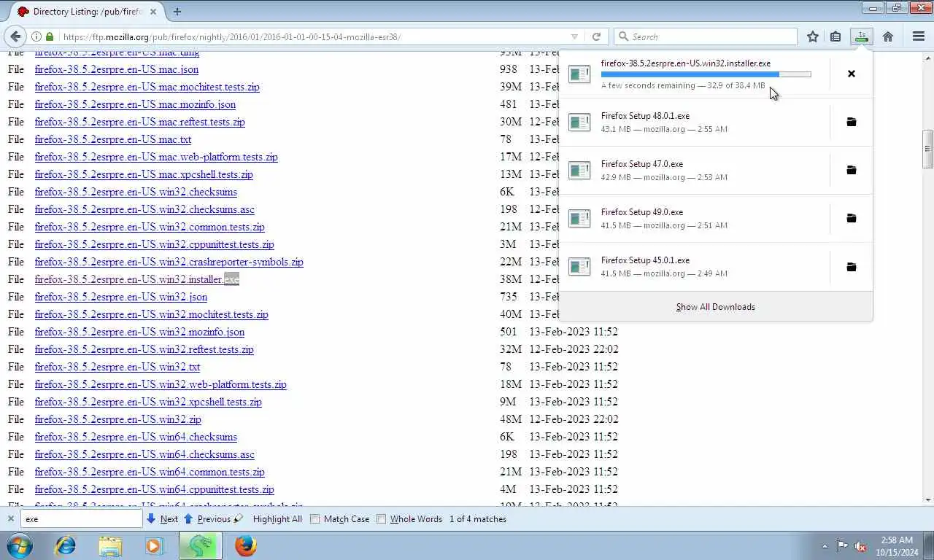Toggle the Downloads toolbar button
This screenshot has width=934, height=560.
[862, 36]
